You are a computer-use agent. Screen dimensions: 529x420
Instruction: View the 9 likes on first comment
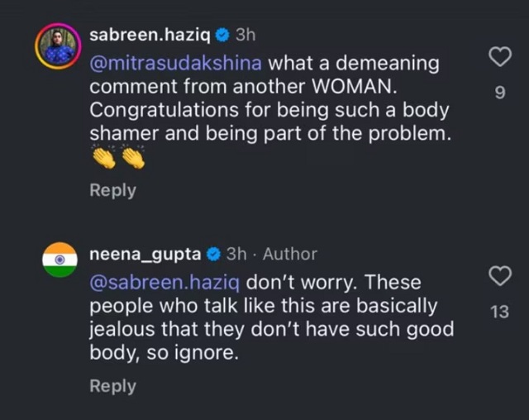[500, 93]
